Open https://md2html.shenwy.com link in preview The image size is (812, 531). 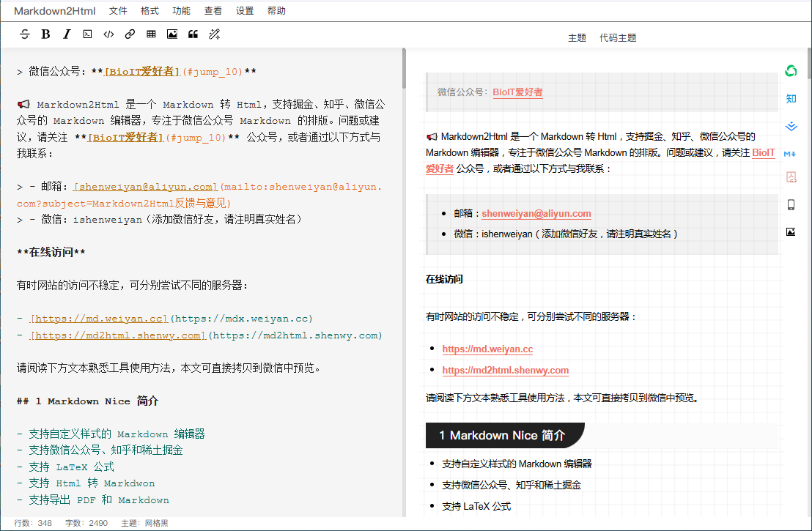click(506, 370)
